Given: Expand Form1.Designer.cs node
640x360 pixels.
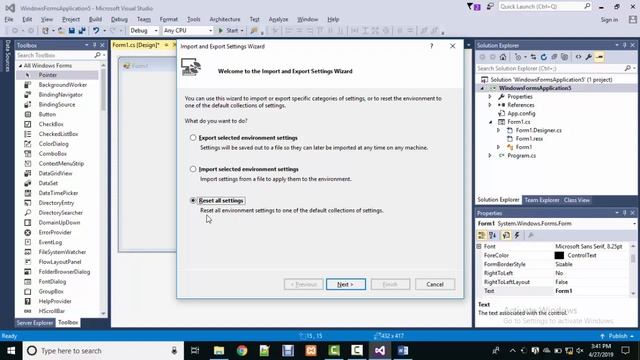Looking at the screenshot, I should pos(498,130).
